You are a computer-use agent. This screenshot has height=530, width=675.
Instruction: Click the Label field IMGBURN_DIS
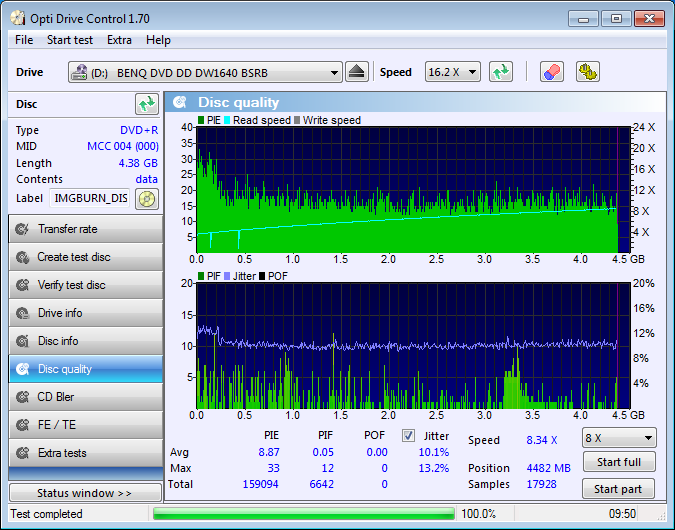(90, 198)
